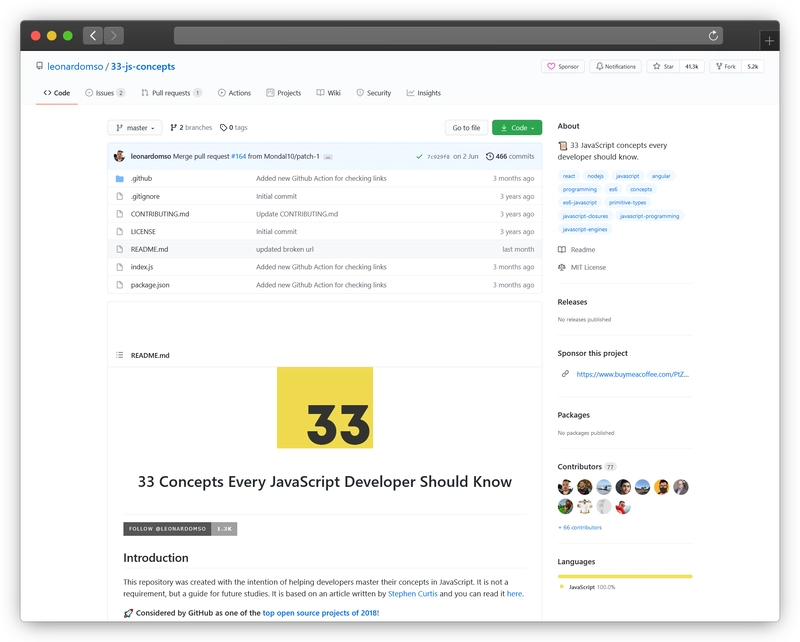Screen dimensions: 800x642
Task: Open the buymeacoffee sponsor link
Action: click(x=633, y=374)
